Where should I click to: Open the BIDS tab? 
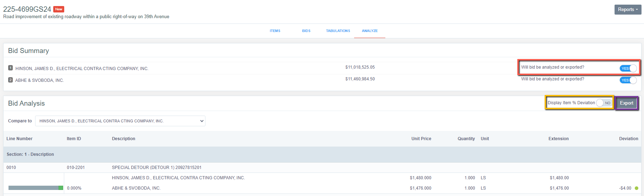tap(306, 31)
